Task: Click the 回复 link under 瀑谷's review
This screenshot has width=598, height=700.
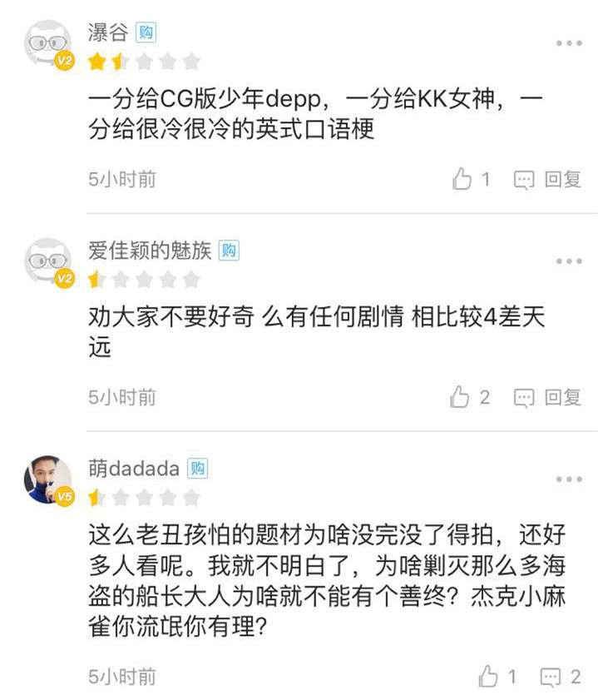Action: click(561, 176)
